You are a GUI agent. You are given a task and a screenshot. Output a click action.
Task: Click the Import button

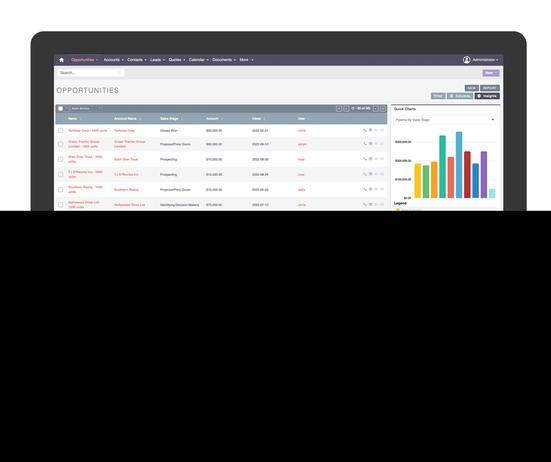(490, 88)
